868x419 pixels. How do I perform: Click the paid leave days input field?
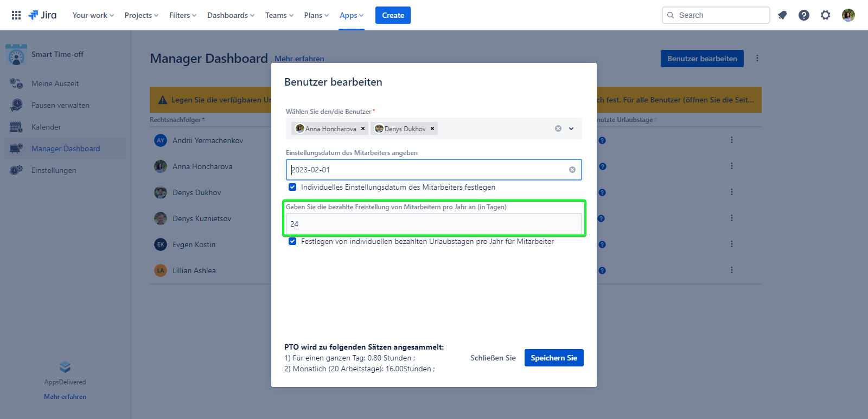tap(433, 224)
